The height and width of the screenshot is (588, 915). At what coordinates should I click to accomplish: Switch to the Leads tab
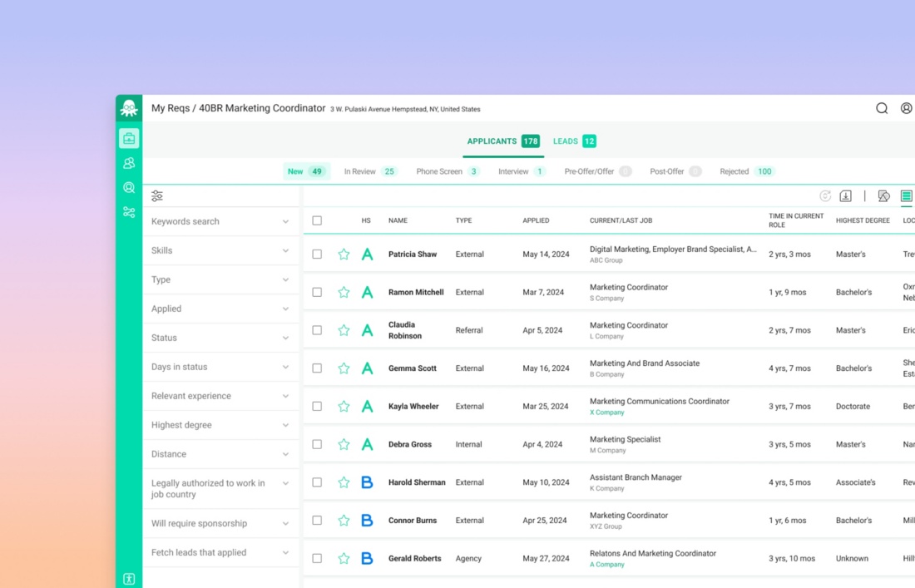(574, 141)
